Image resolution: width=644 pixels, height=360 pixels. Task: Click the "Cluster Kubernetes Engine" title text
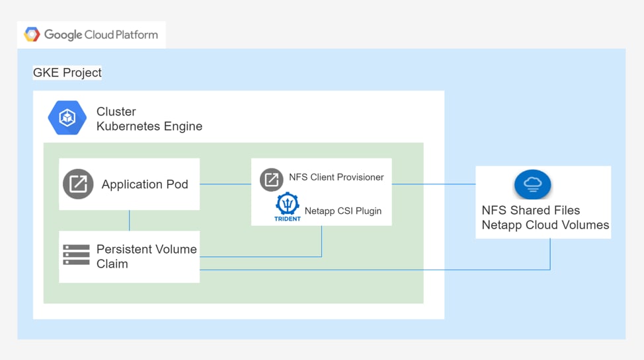tap(149, 119)
